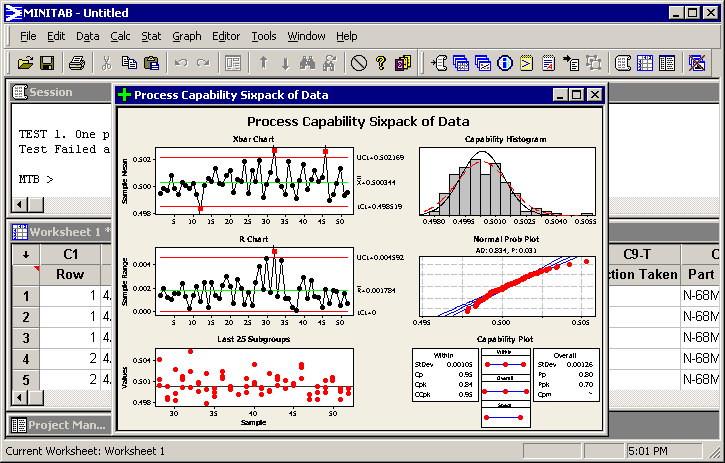Open the Graph menu

tap(186, 36)
